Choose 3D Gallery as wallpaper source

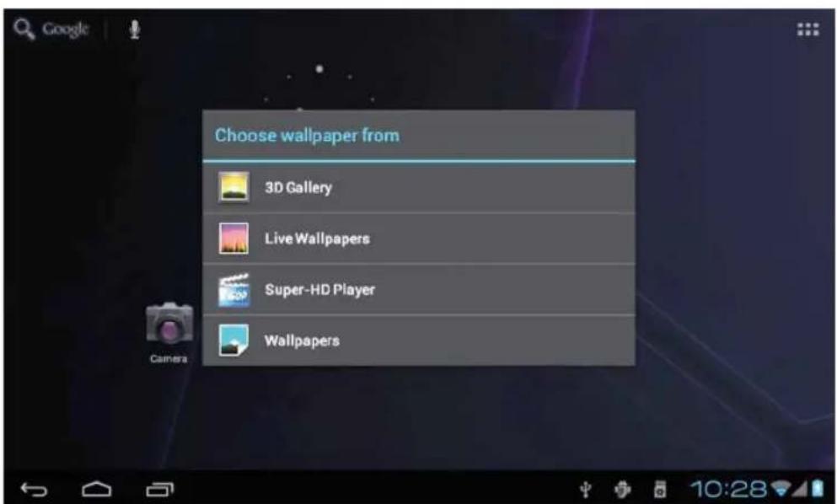pos(418,188)
